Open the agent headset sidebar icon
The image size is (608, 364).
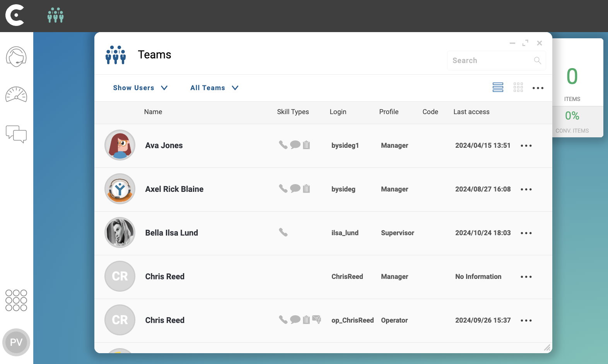16,57
